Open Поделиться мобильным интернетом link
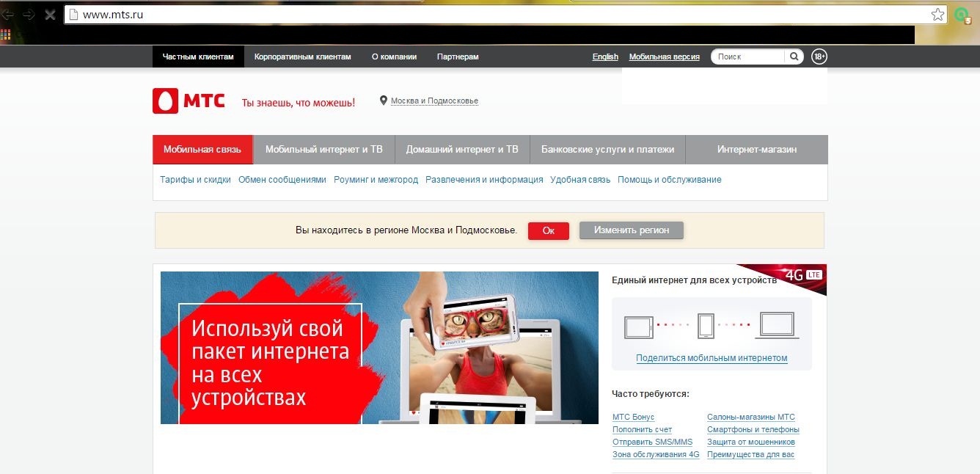 tap(711, 357)
